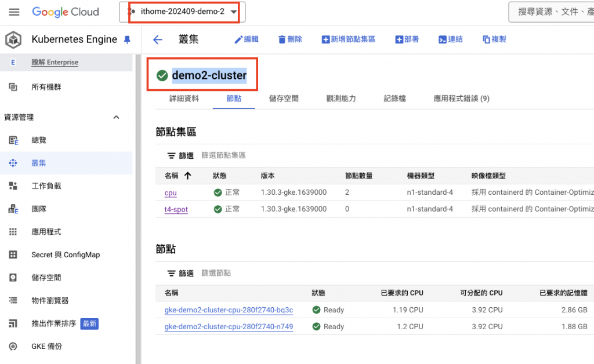This screenshot has width=594, height=364.
Task: Switch to the 應用程式錯誤 (9) tab
Action: pyautogui.click(x=461, y=99)
